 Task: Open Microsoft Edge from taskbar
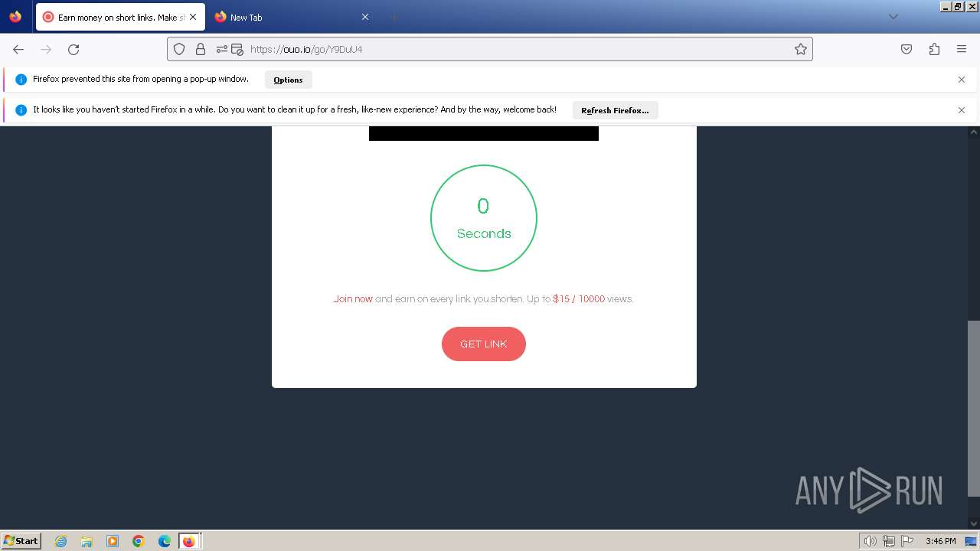[165, 541]
